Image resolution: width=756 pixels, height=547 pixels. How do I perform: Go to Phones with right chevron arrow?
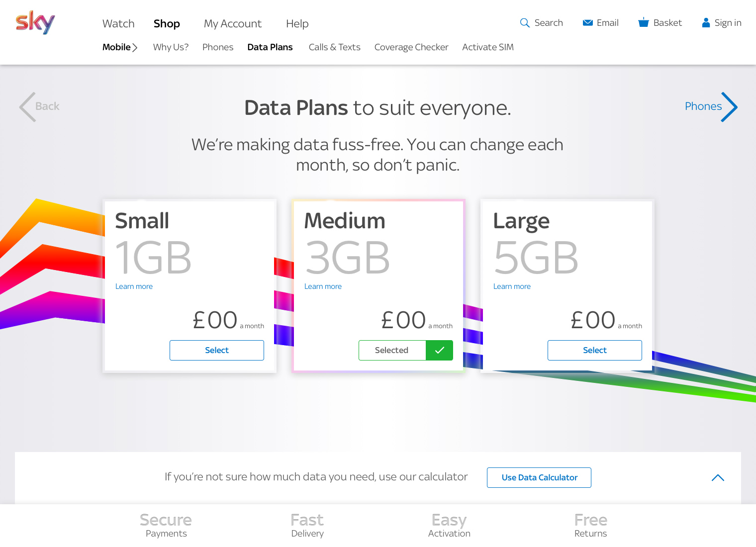pos(730,107)
